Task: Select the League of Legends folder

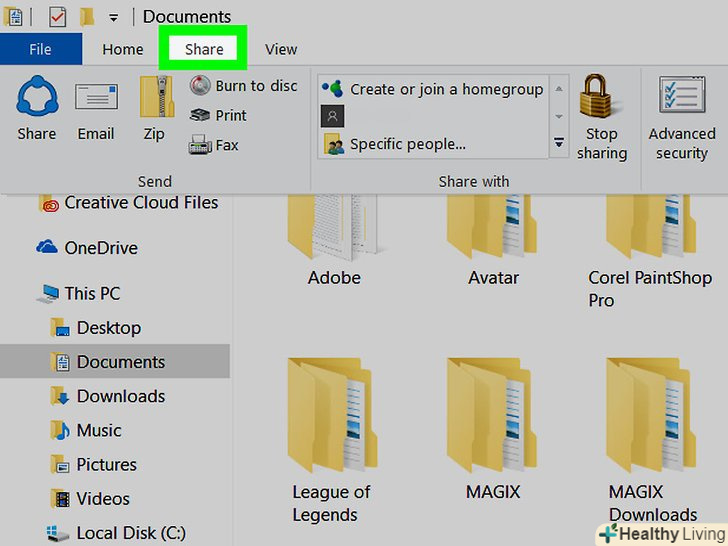Action: tap(332, 441)
